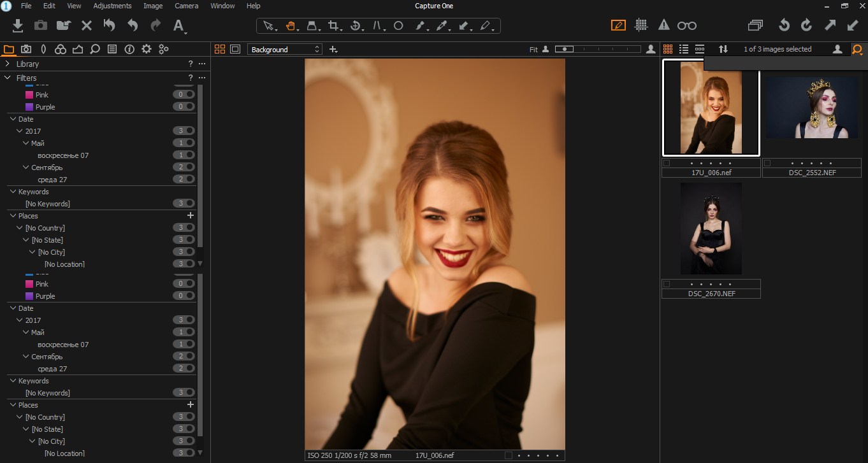
Task: Adjust the viewer zoom slider
Action: coord(597,49)
